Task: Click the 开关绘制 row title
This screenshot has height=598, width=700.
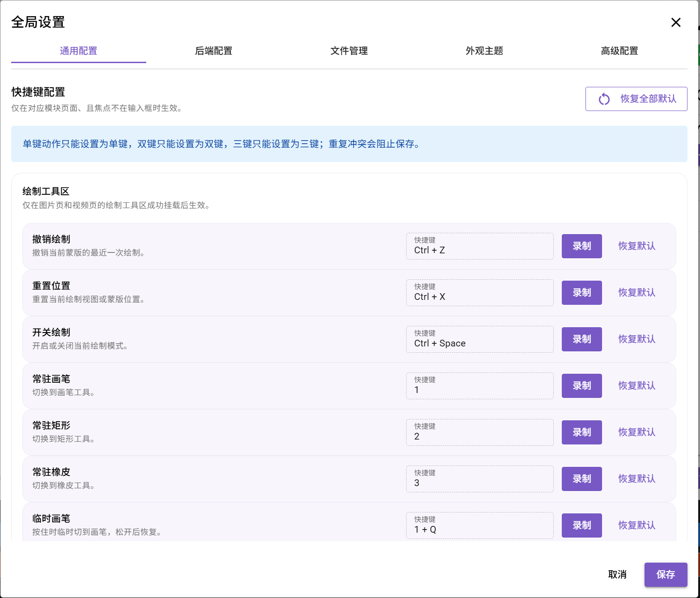Action: [51, 333]
